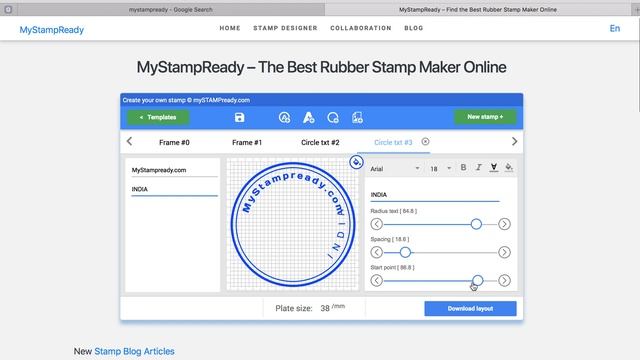Toggle flipped text direction icon
This screenshot has height=360, width=640.
coord(493,167)
